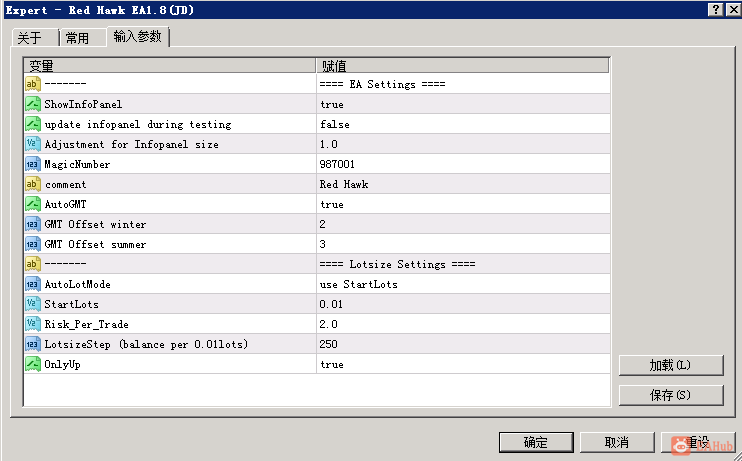The height and width of the screenshot is (461, 742).
Task: Click the icon beside update infopanel during testing
Action: pos(33,124)
